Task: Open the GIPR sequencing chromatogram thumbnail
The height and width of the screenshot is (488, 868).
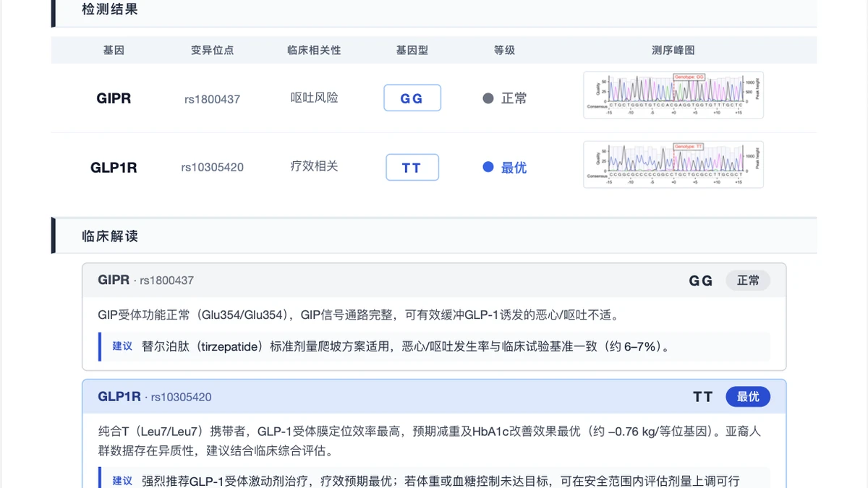Action: 673,95
